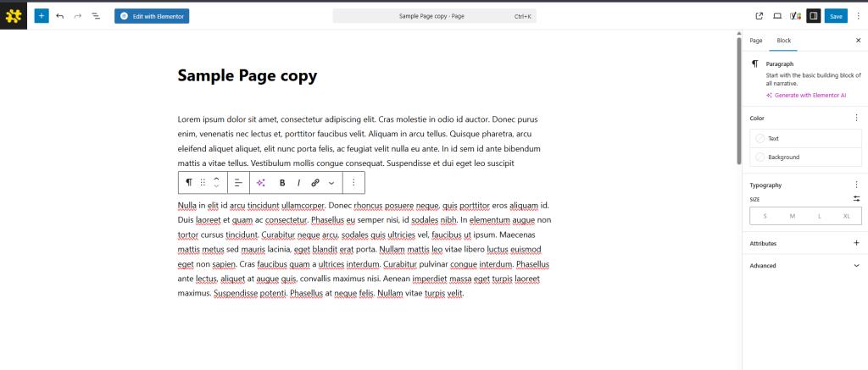Open block toolbar three-dot options menu

coord(353,182)
